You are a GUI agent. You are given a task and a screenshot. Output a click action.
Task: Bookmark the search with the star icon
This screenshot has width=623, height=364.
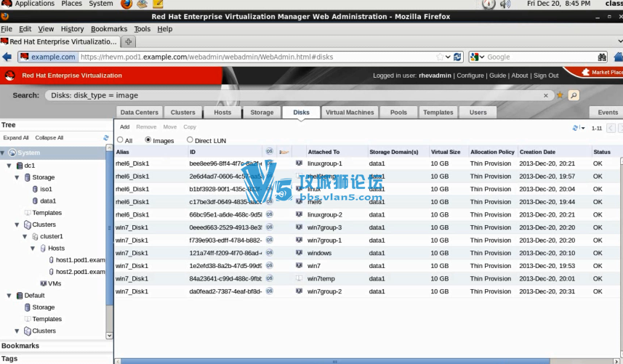click(560, 95)
